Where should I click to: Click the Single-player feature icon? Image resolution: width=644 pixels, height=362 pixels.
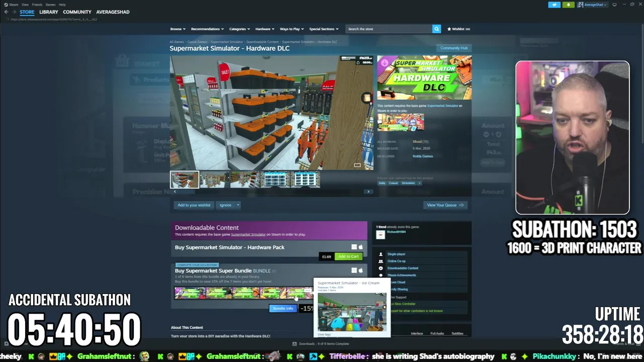pos(381,254)
